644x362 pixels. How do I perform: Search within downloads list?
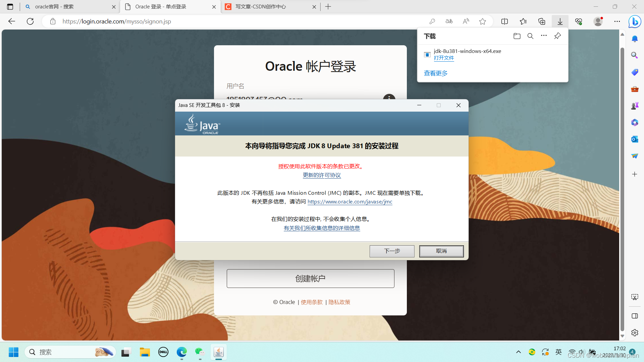pyautogui.click(x=530, y=36)
